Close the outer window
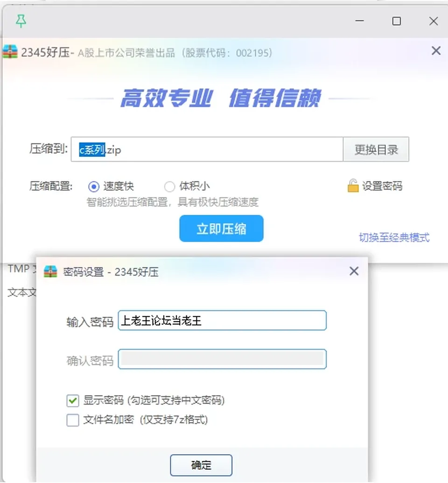The width and height of the screenshot is (448, 483). 434,21
